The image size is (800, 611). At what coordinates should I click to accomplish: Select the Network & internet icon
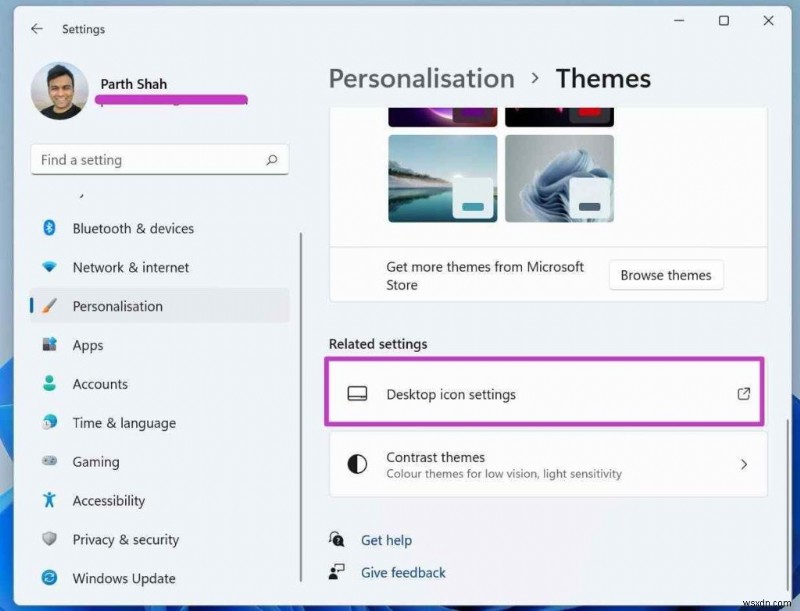click(130, 267)
